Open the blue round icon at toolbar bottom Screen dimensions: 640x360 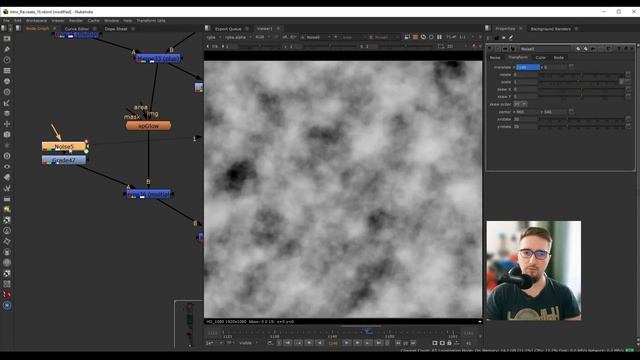pyautogui.click(x=7, y=305)
